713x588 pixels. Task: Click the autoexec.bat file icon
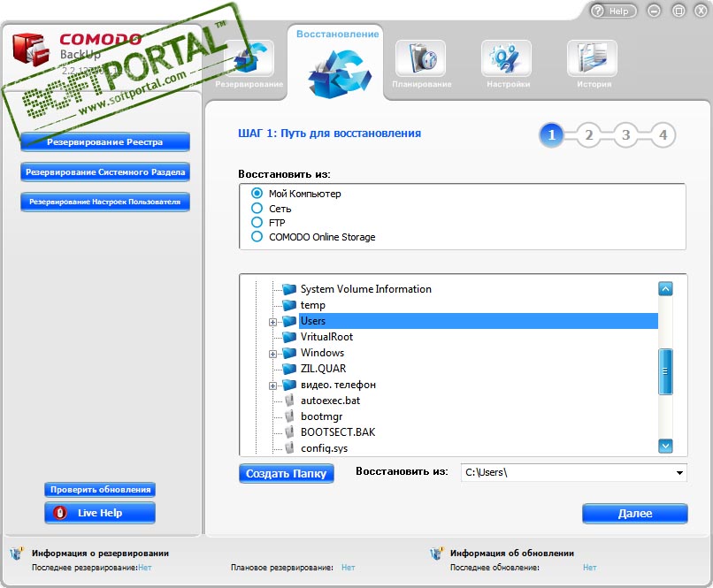[x=289, y=401]
